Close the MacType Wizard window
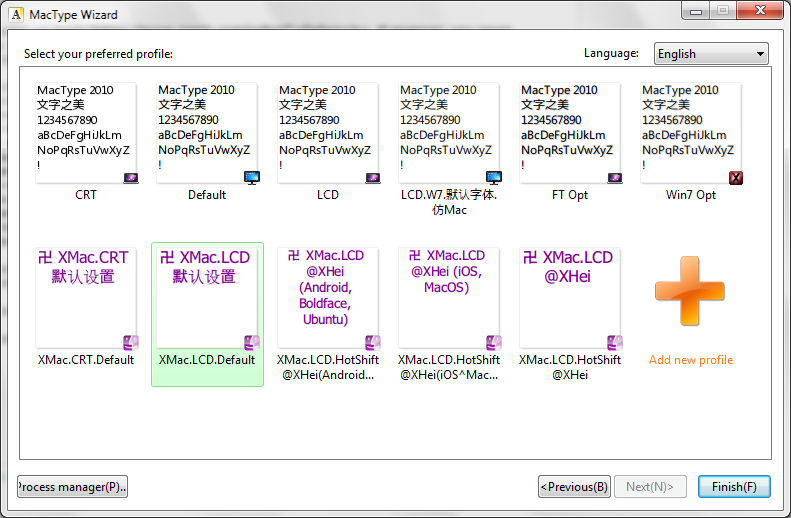791x518 pixels. coord(760,10)
